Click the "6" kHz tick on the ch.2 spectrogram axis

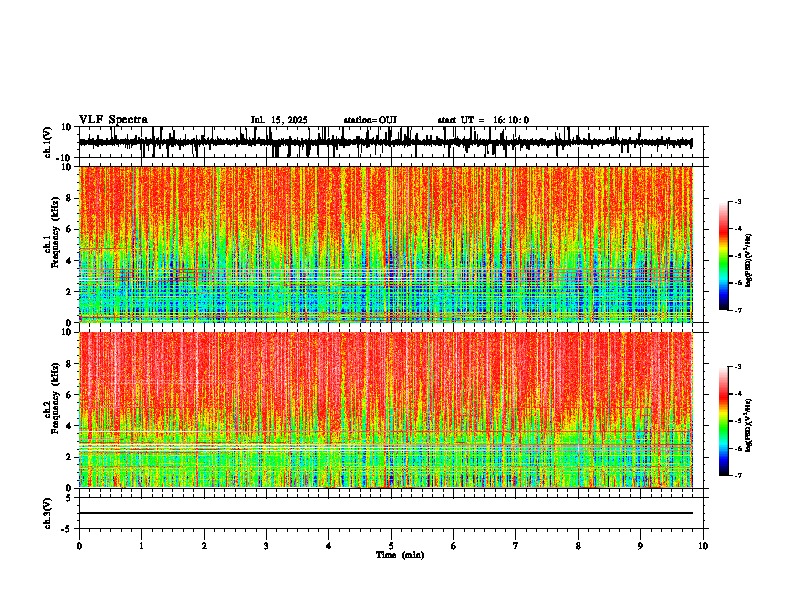[70, 395]
